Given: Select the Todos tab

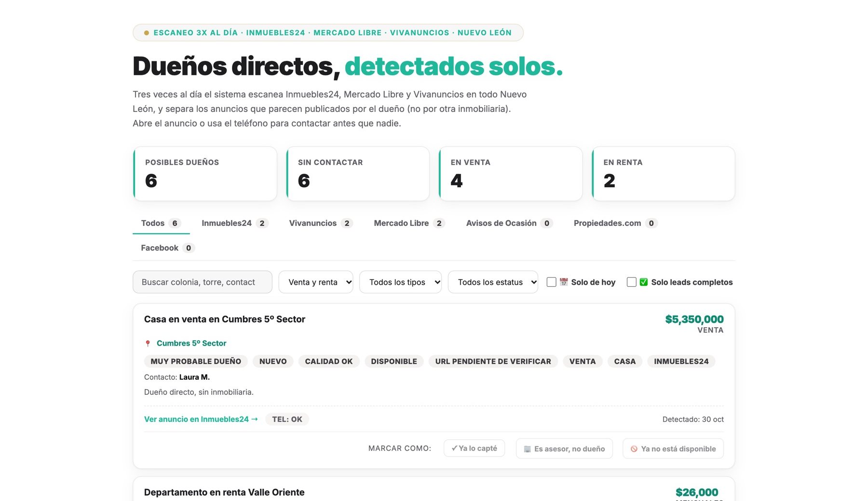Looking at the screenshot, I should (x=161, y=223).
